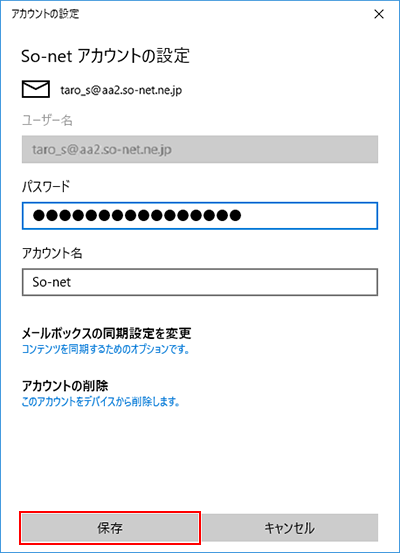Click the アカウントの設定 window title
This screenshot has width=400, height=553.
[x=45, y=14]
